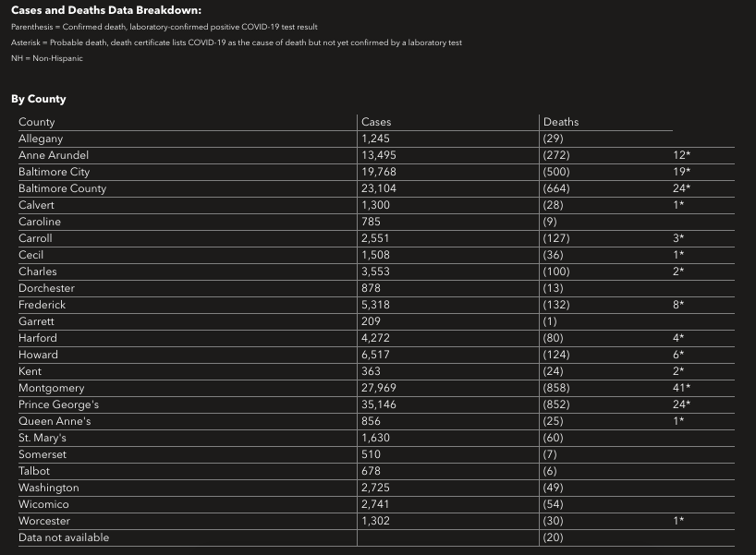Select the 'Data not available' row label

click(x=64, y=537)
